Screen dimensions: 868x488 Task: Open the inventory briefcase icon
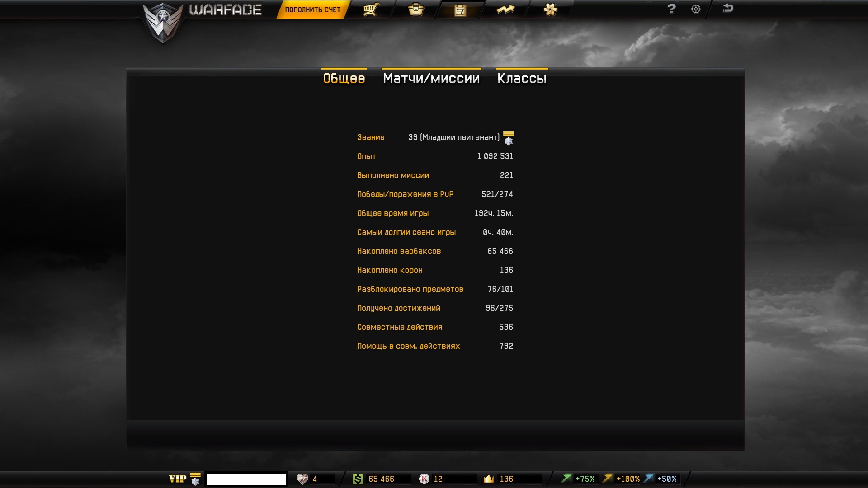[x=415, y=9]
